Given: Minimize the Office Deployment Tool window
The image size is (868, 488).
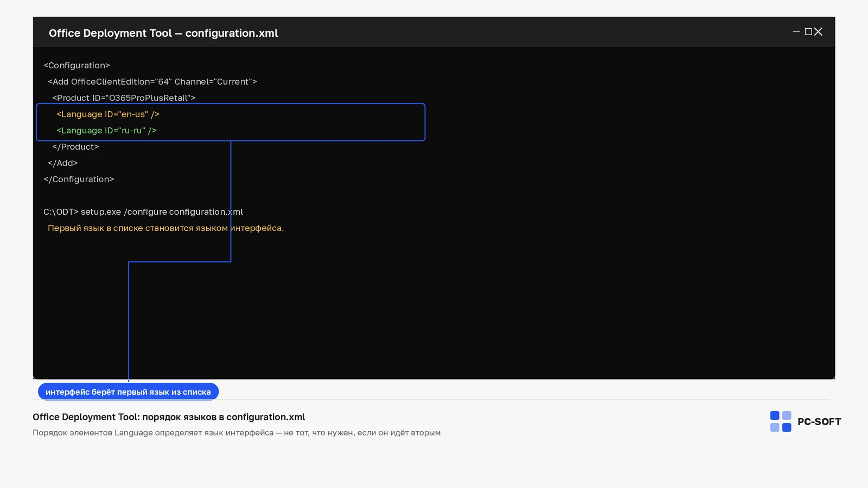Looking at the screenshot, I should pos(796,32).
